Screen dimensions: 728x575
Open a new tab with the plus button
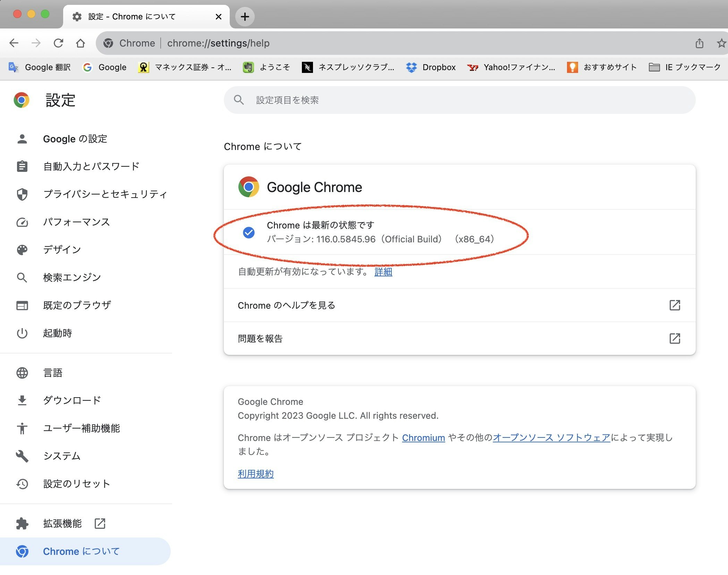point(245,16)
